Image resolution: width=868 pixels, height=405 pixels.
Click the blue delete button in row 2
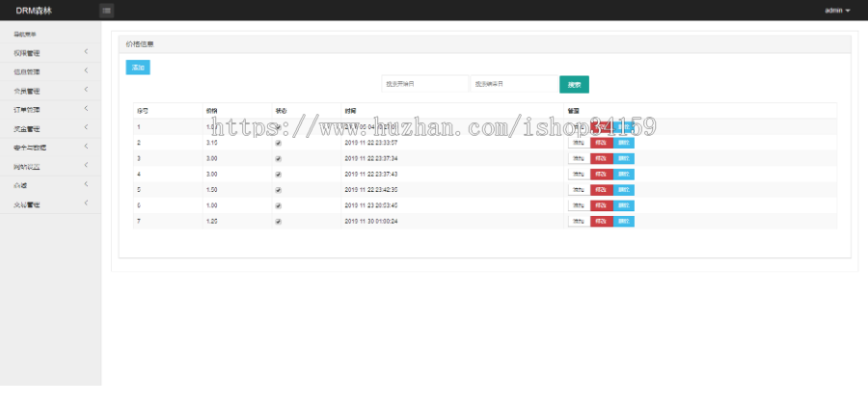[624, 143]
